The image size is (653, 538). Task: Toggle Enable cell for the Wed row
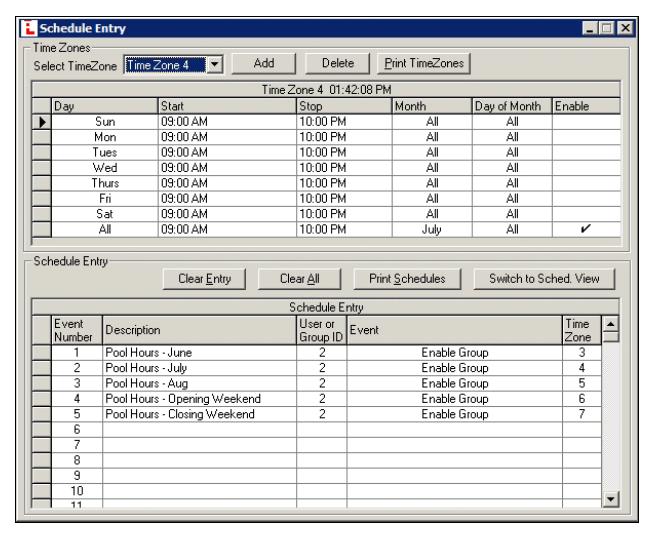[586, 168]
